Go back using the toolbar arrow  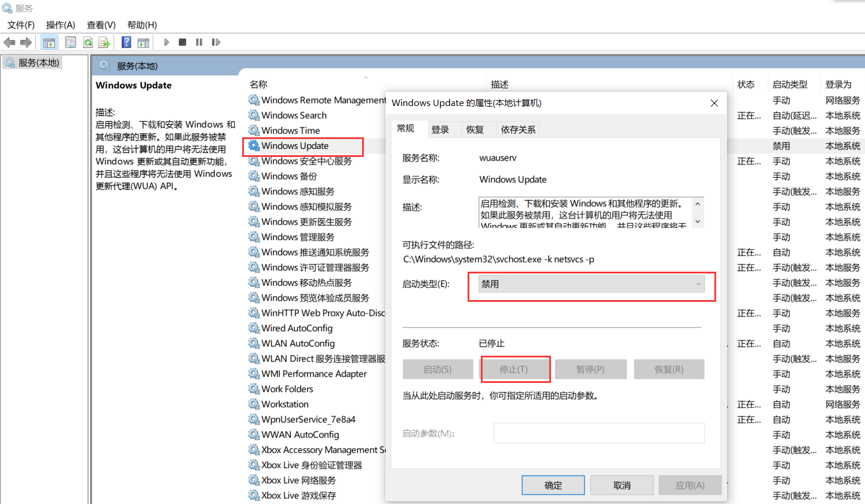click(x=9, y=42)
